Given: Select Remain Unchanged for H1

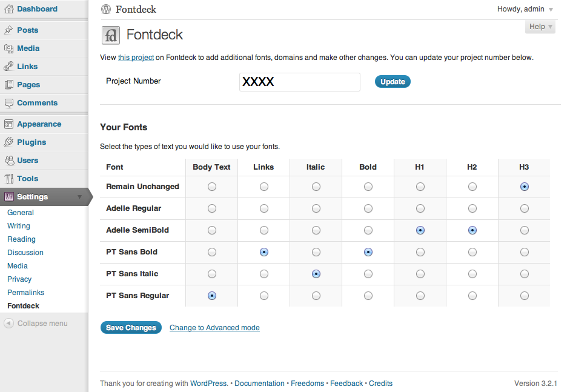Looking at the screenshot, I should pos(420,187).
